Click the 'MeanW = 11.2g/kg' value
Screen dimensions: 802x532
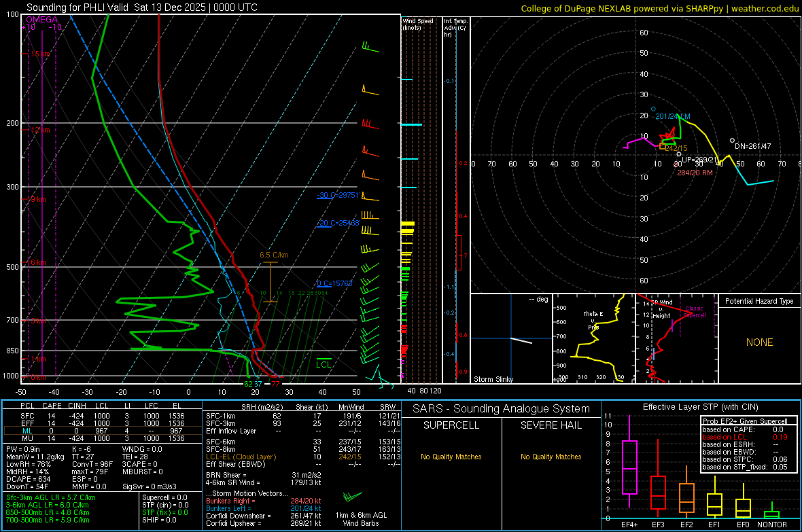35,457
